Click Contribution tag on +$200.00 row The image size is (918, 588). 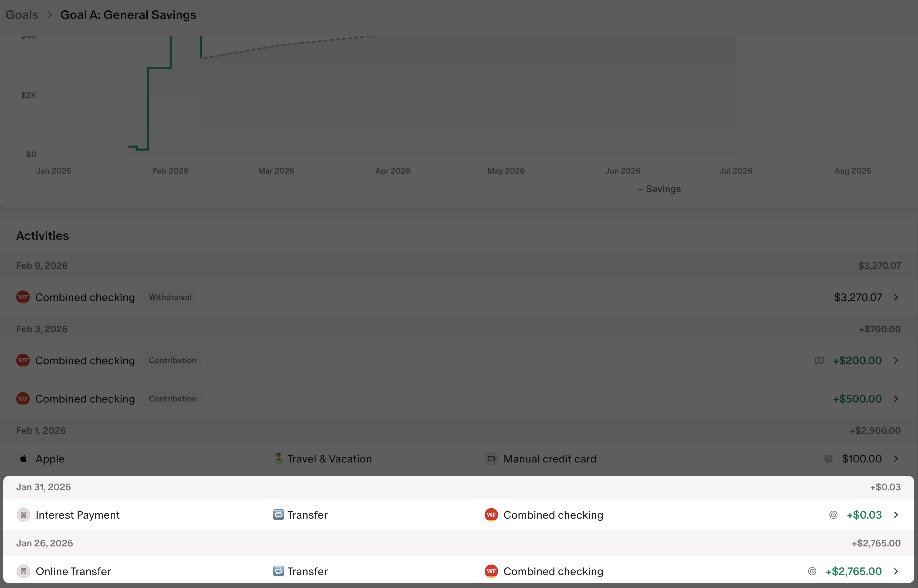tap(172, 360)
